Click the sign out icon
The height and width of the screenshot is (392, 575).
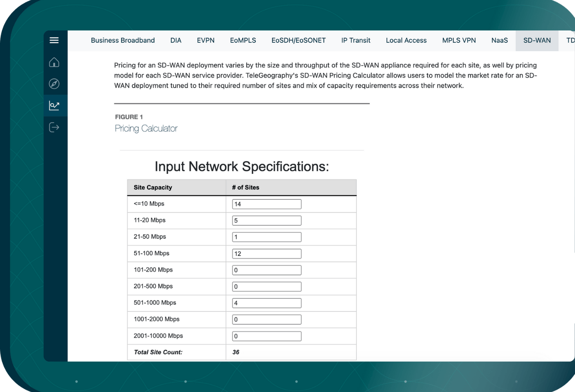click(x=54, y=127)
